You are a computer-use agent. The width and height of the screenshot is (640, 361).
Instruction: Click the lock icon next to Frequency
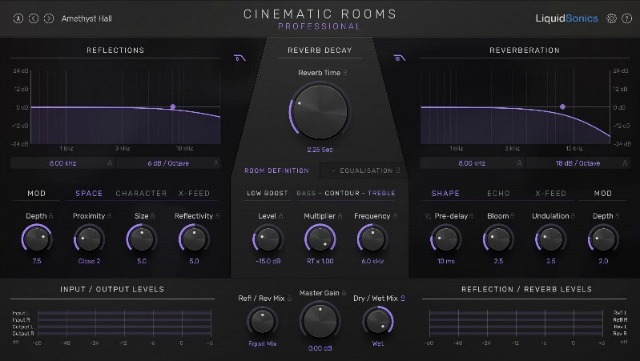(x=395, y=216)
